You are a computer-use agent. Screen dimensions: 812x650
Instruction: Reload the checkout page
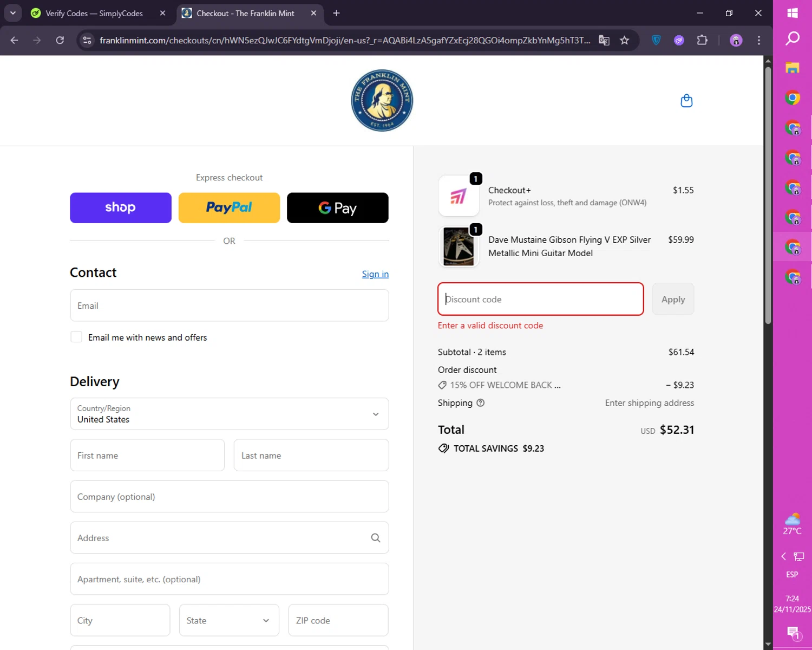coord(60,40)
